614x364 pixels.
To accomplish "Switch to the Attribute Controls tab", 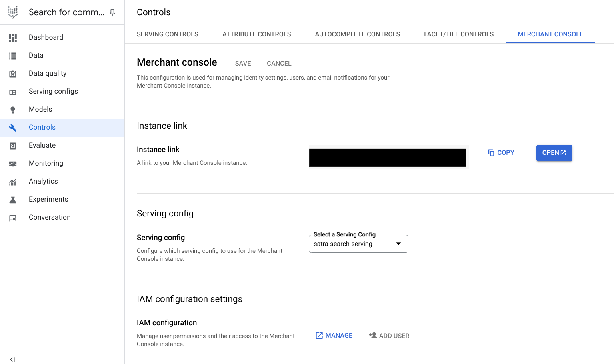I will click(x=256, y=34).
